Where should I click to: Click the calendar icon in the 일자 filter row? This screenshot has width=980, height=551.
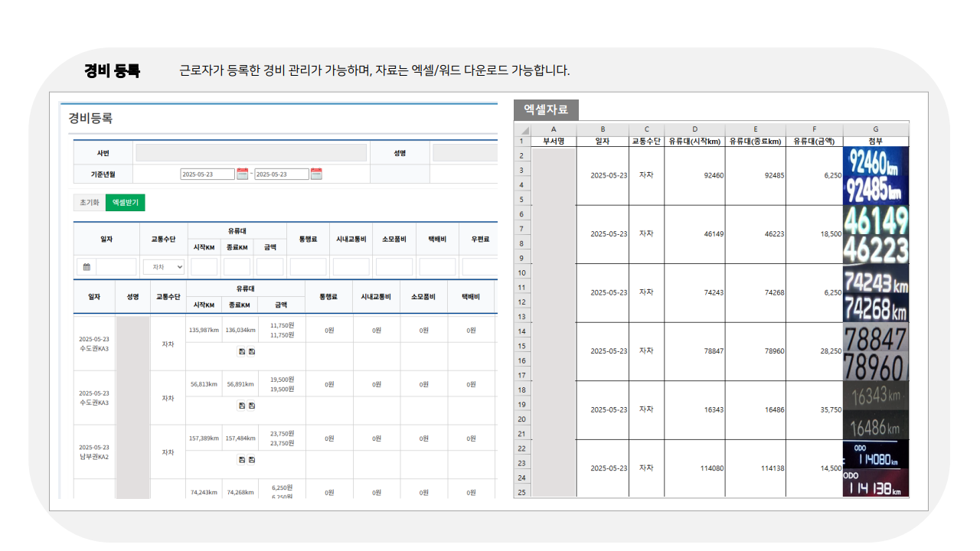[87, 267]
